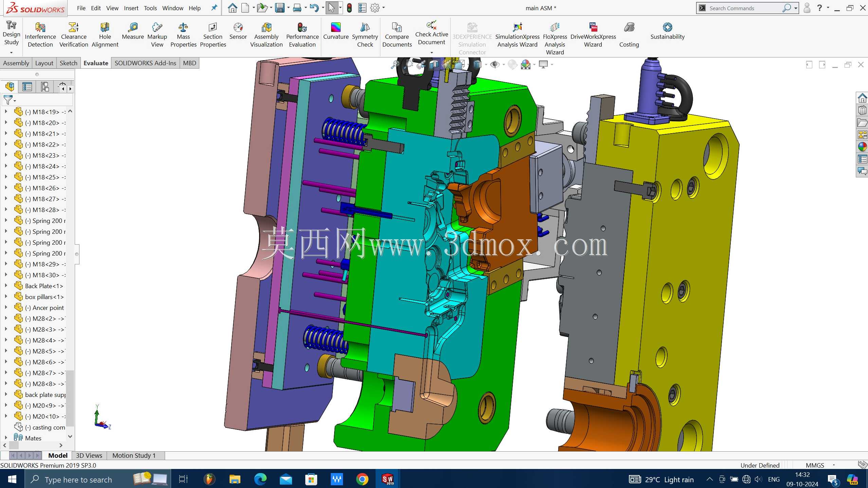
Task: Click the MMGS unit system button
Action: pyautogui.click(x=815, y=466)
